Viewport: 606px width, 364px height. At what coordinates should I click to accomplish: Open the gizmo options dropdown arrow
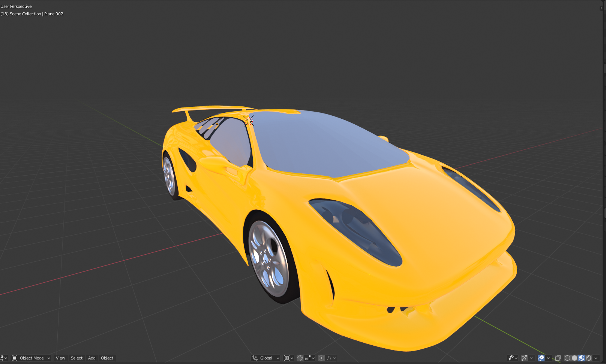click(531, 358)
